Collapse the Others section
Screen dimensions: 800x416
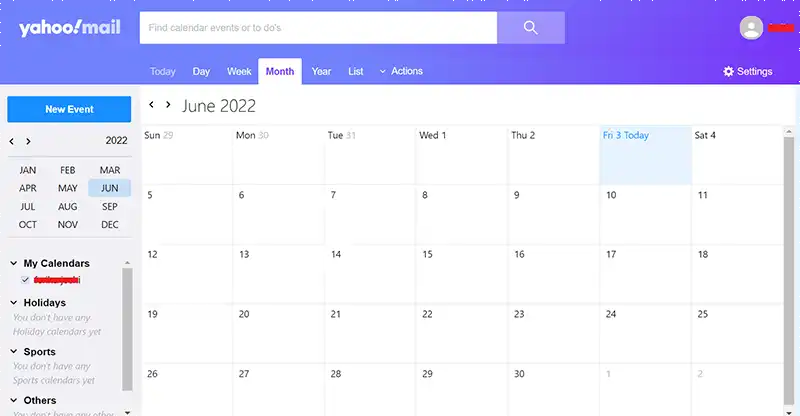tap(14, 400)
